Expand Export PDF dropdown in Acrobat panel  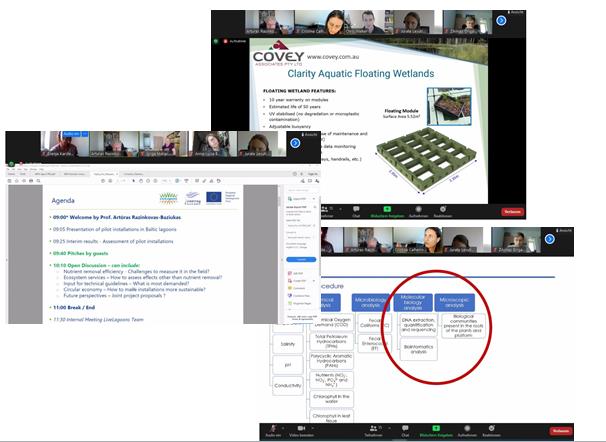[x=313, y=199]
